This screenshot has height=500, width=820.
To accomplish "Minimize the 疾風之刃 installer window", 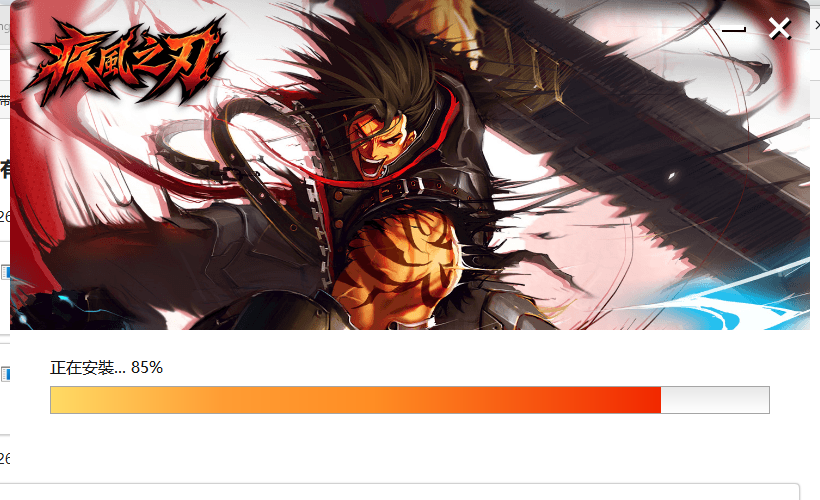I will pos(733,29).
